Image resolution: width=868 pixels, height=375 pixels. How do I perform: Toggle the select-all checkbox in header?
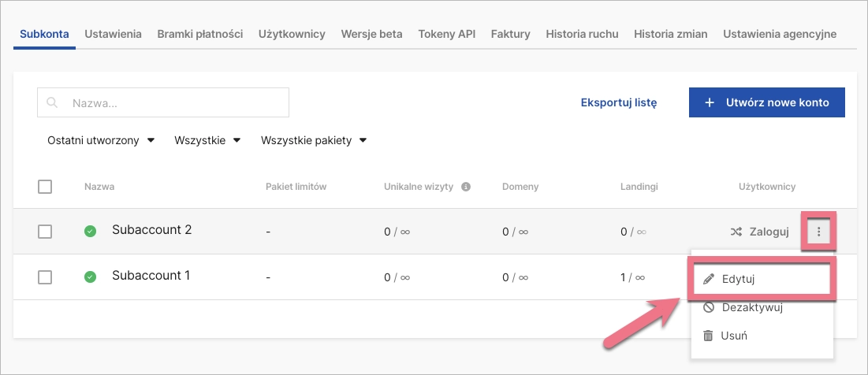(x=45, y=187)
